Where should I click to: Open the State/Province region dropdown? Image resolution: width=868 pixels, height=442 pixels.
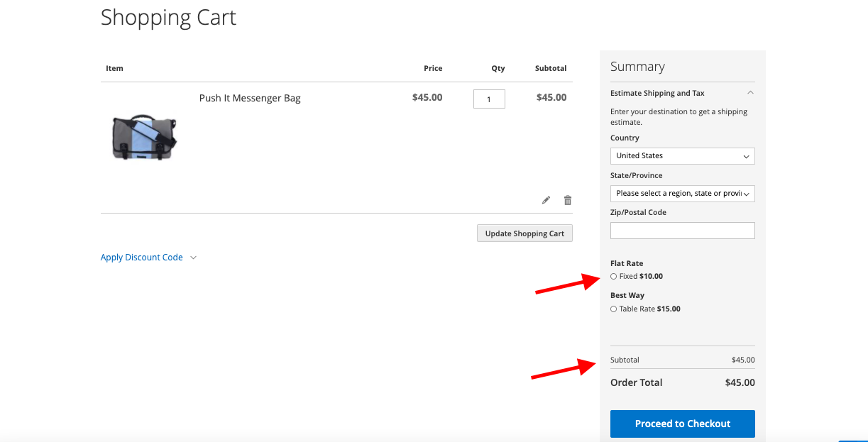tap(683, 193)
